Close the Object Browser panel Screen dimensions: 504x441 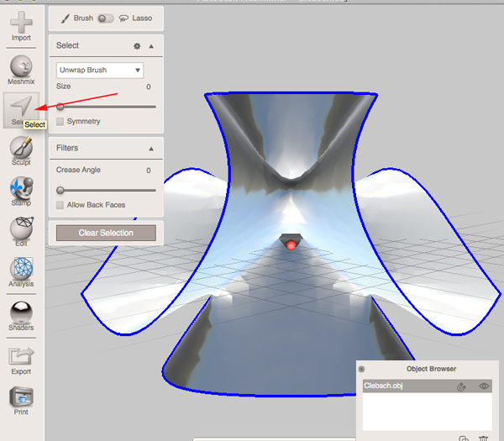coord(361,369)
